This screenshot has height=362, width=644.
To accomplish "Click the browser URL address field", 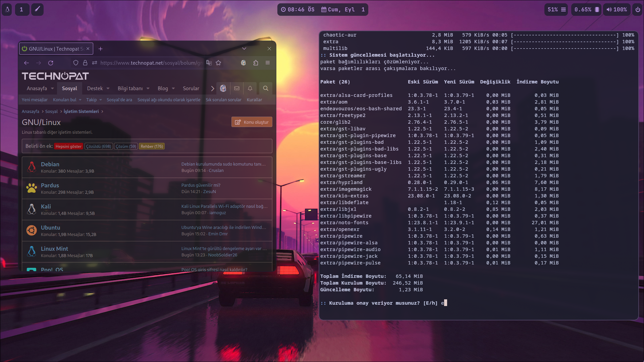I will click(x=151, y=63).
